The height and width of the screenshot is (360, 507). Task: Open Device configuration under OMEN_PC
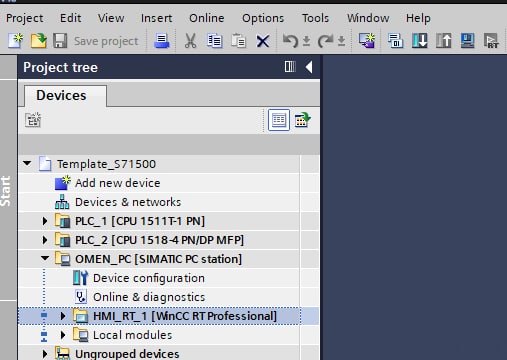click(x=149, y=278)
